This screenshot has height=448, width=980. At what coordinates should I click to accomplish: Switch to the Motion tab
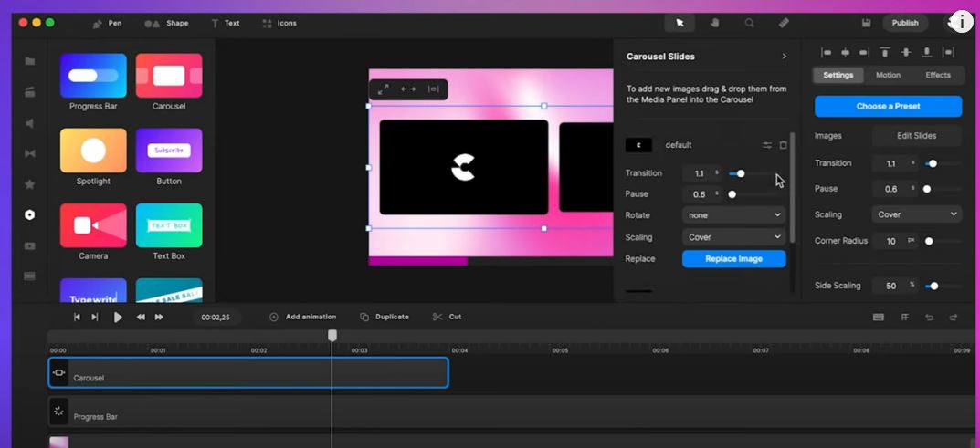click(x=888, y=75)
